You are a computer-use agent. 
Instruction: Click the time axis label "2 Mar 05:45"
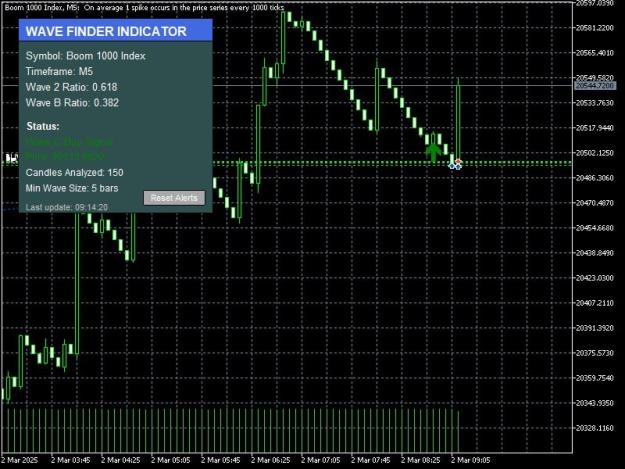pyautogui.click(x=220, y=460)
